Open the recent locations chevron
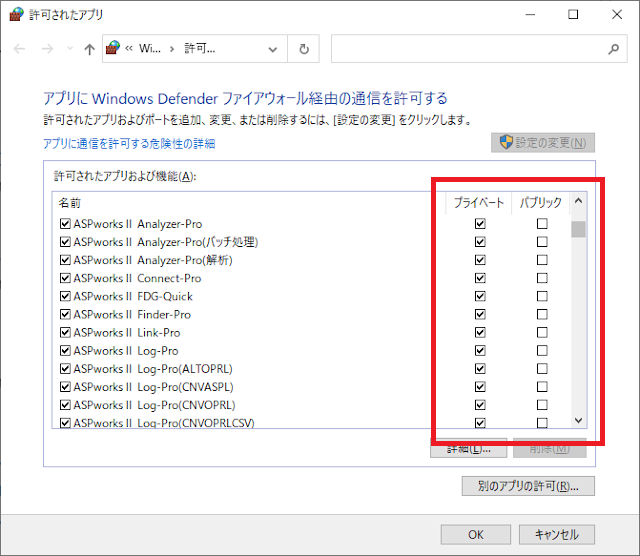 [x=70, y=49]
